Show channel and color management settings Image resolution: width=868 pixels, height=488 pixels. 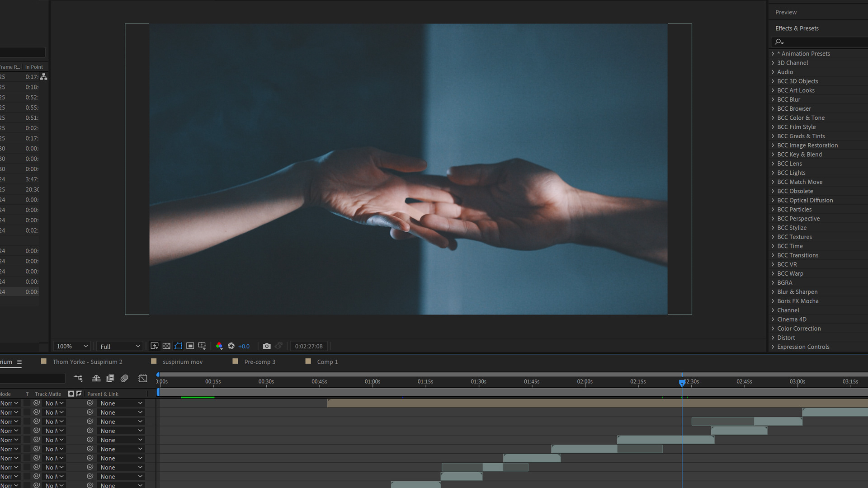click(219, 346)
